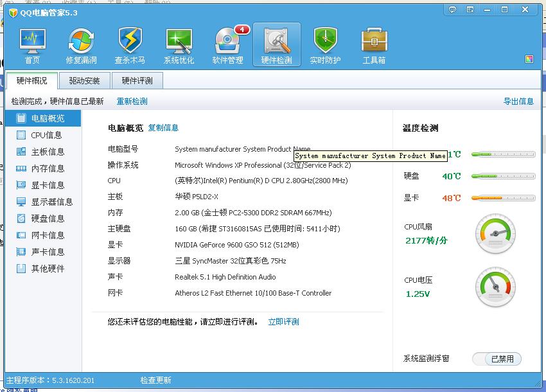Image resolution: width=546 pixels, height=392 pixels.
Task: Click the 'QQ电脑管家5.3' window title
Action: (48, 13)
